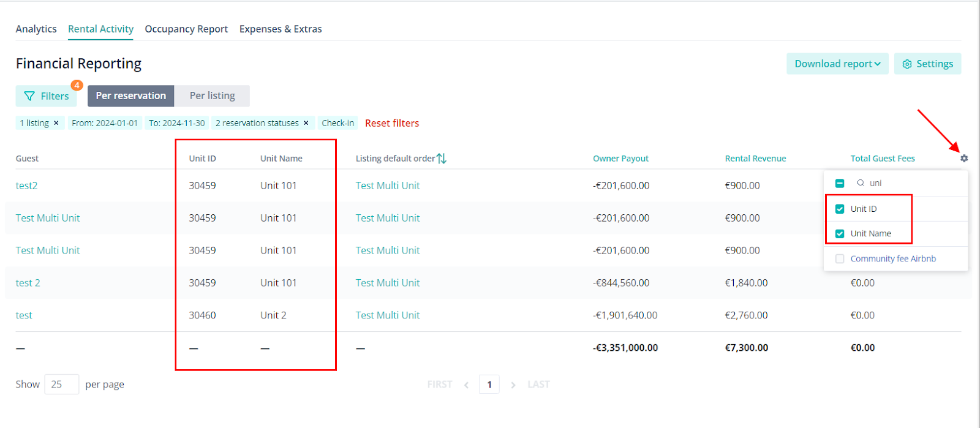Click the To: 2024-11-30 filter chip
The width and height of the screenshot is (980, 428).
[177, 123]
